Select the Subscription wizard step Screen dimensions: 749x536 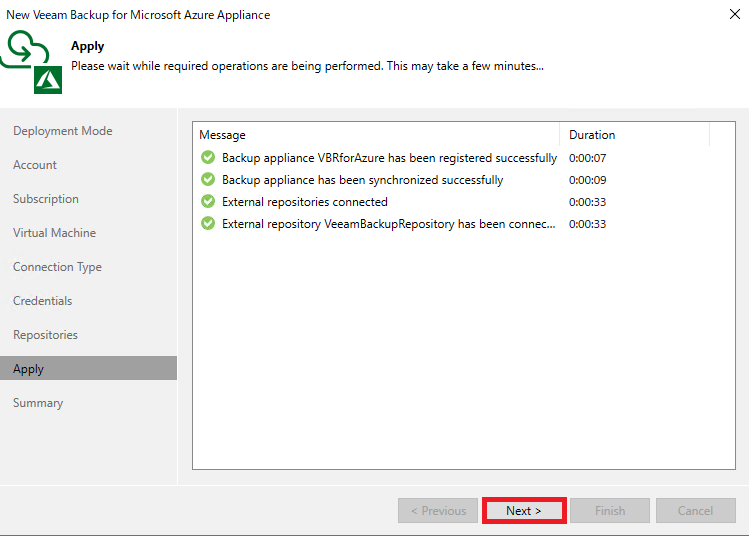pyautogui.click(x=46, y=199)
